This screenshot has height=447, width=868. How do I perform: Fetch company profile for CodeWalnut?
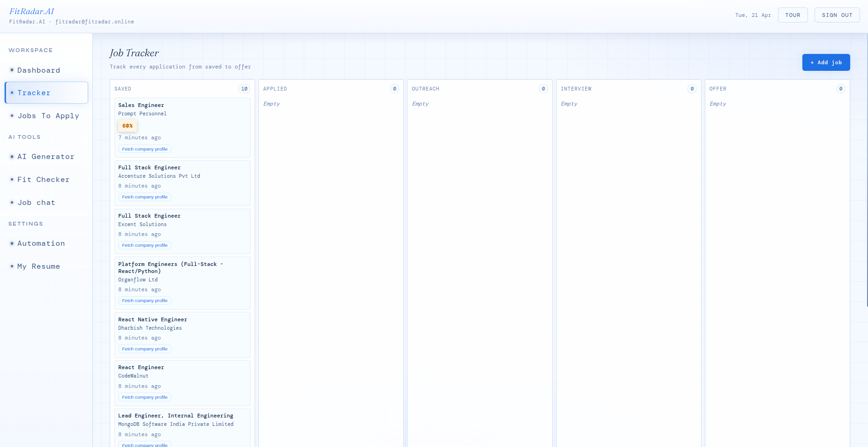[145, 397]
